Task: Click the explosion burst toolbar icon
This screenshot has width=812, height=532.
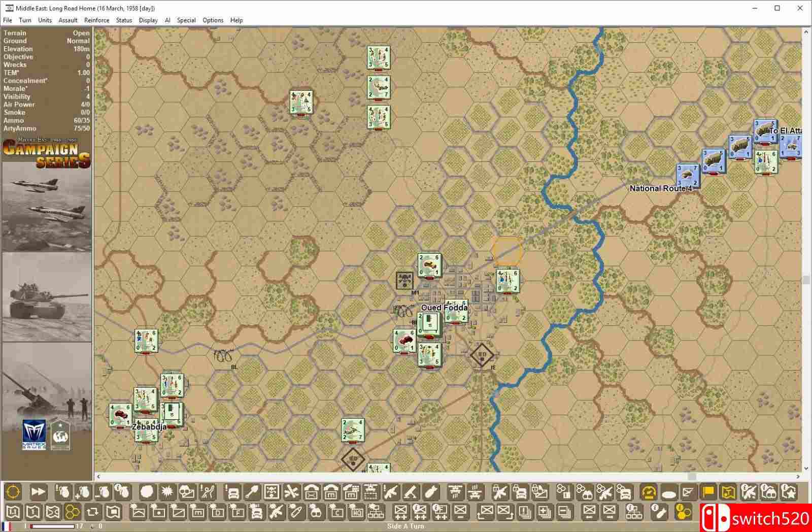Action: (x=166, y=492)
